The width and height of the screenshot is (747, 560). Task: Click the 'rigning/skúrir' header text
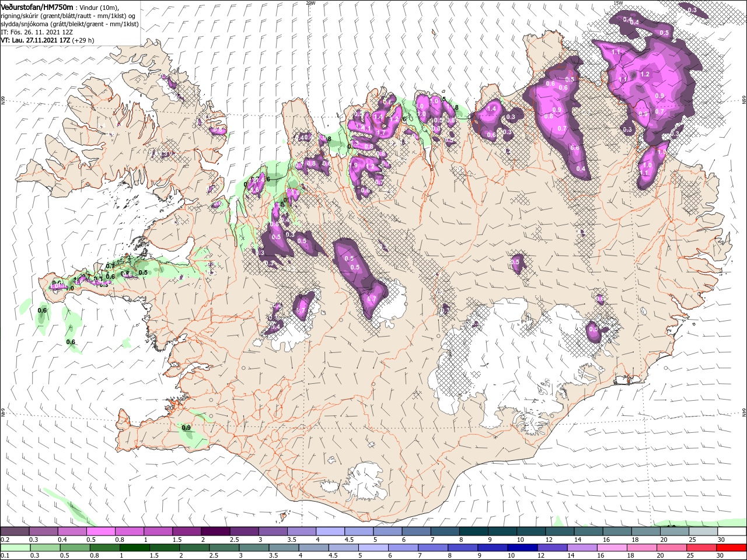pyautogui.click(x=20, y=15)
